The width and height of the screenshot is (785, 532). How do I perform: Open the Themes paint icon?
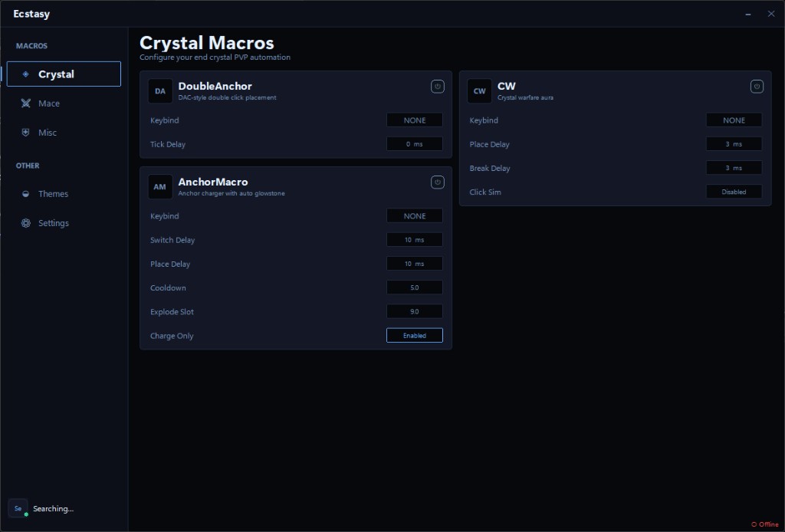(x=25, y=193)
